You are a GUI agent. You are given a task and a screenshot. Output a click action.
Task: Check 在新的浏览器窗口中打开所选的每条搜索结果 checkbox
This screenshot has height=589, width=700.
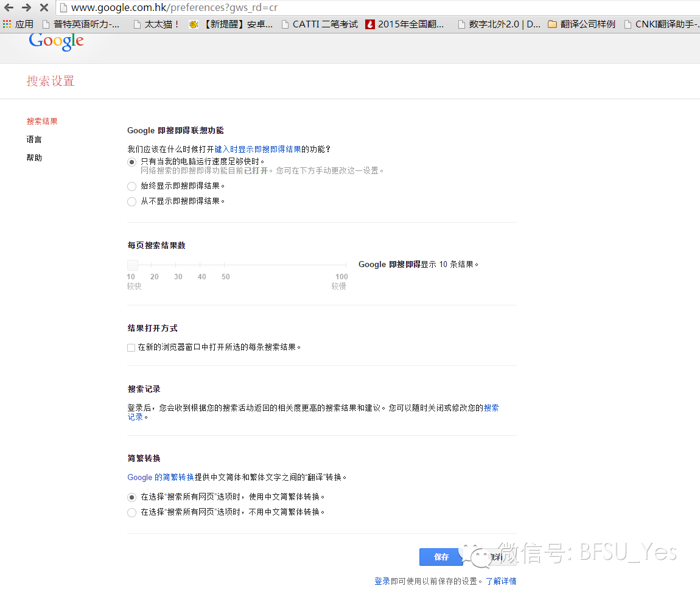tap(131, 347)
